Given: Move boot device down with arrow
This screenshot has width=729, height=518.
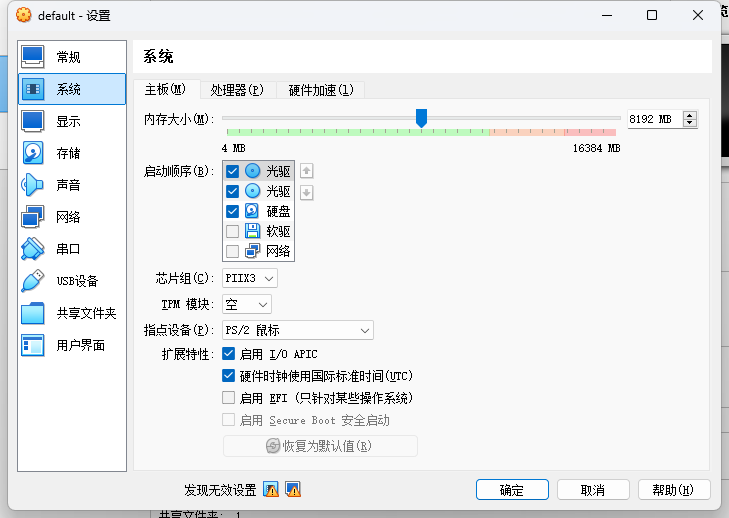Looking at the screenshot, I should coord(306,192).
